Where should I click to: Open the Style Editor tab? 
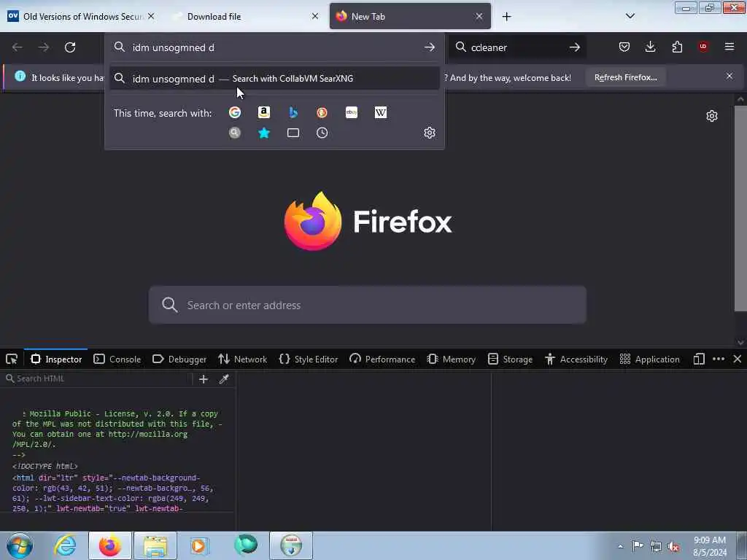(x=309, y=359)
